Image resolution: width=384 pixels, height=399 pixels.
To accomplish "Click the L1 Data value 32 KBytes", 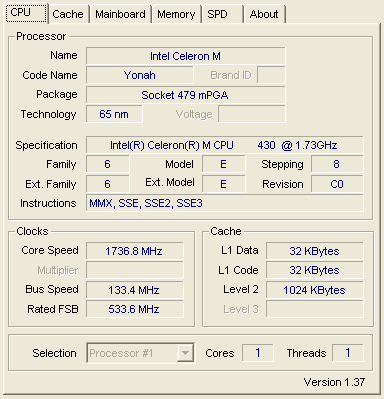I will 315,251.
